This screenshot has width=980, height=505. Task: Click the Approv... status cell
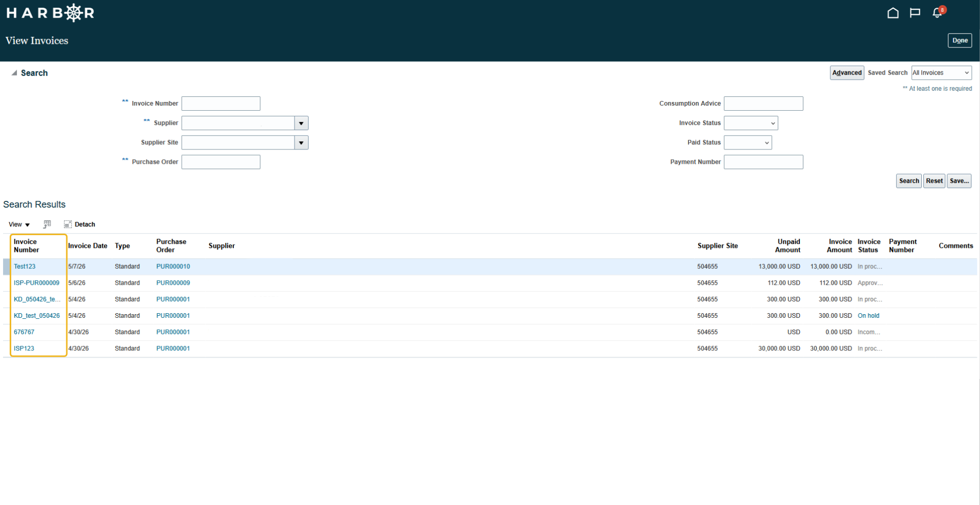870,283
